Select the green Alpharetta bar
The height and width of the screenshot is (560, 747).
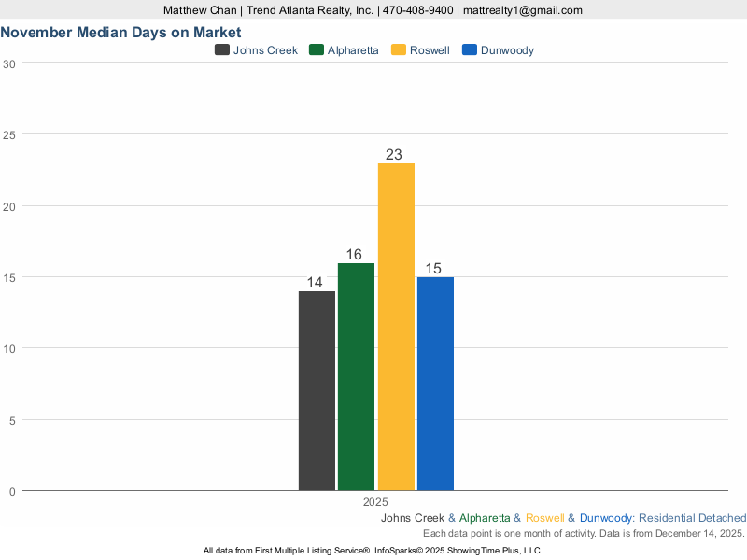(356, 376)
